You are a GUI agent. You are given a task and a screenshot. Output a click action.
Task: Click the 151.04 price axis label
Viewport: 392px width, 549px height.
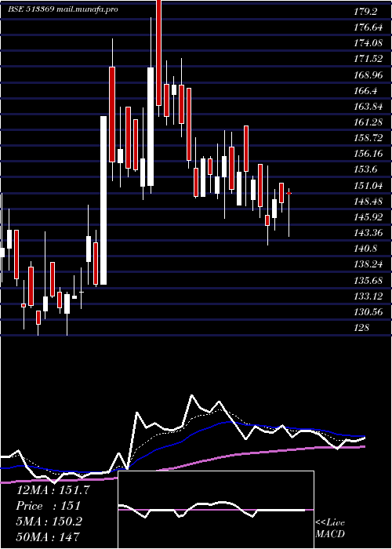tap(368, 185)
